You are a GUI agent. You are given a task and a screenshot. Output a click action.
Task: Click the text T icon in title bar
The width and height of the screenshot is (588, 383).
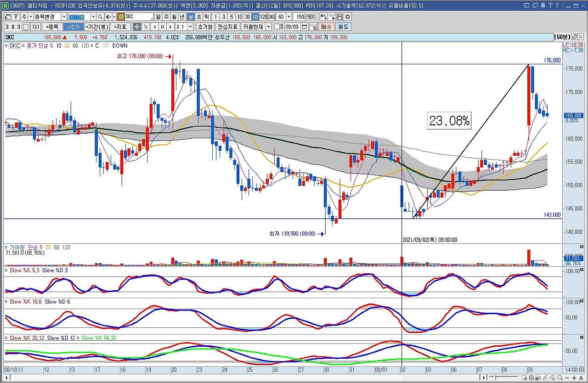coord(550,6)
